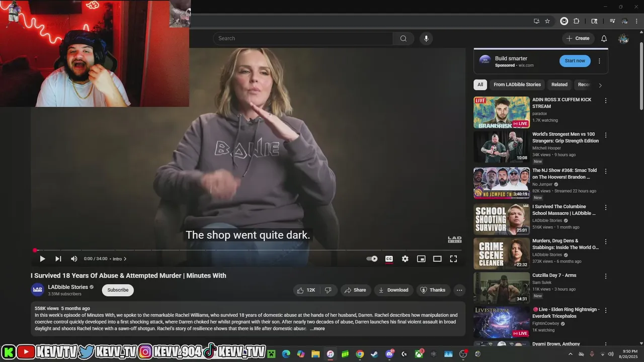This screenshot has height=362, width=644.
Task: Share the video
Action: click(x=355, y=290)
